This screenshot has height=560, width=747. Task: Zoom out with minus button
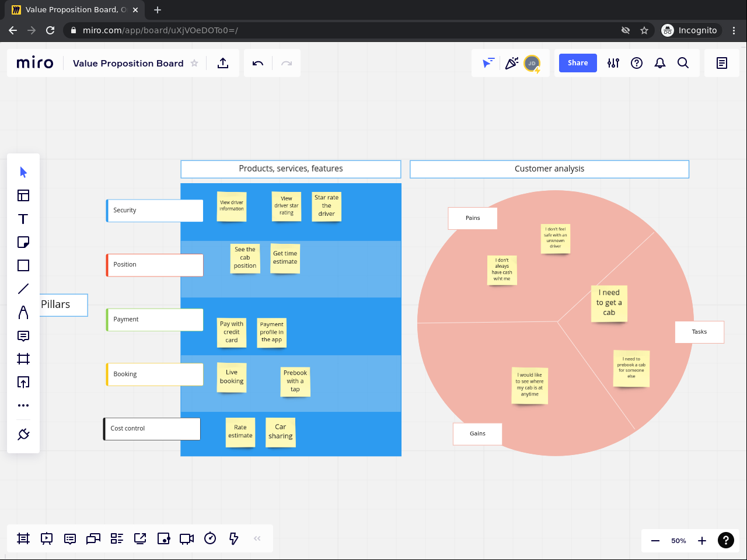click(x=655, y=541)
